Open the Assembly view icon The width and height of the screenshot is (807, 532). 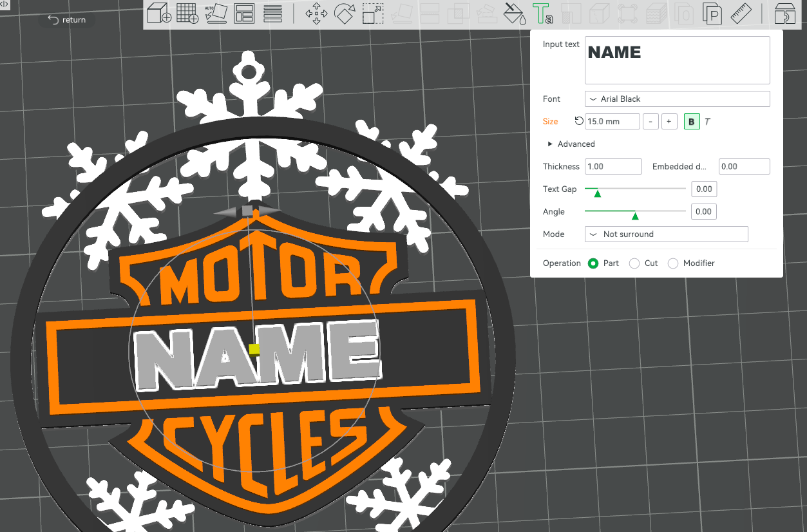tap(784, 14)
